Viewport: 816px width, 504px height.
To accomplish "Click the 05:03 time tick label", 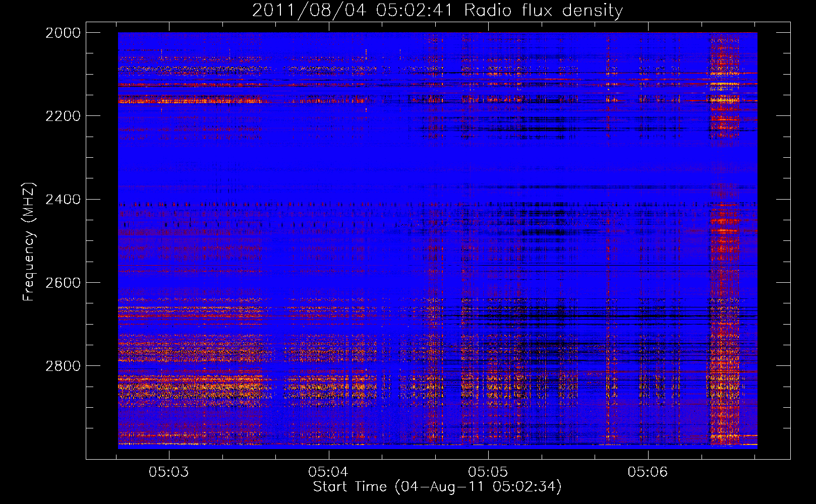I will (169, 472).
